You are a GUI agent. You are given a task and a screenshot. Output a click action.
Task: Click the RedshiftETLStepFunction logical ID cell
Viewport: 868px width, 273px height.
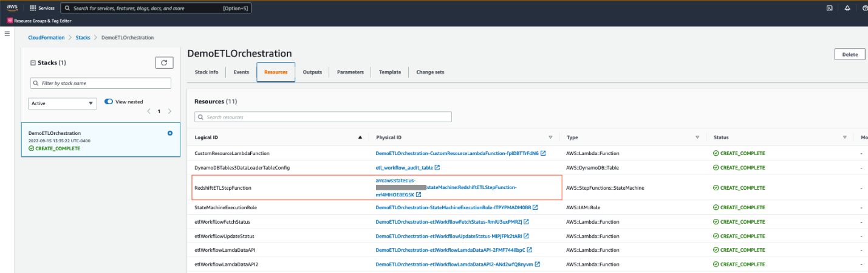223,188
